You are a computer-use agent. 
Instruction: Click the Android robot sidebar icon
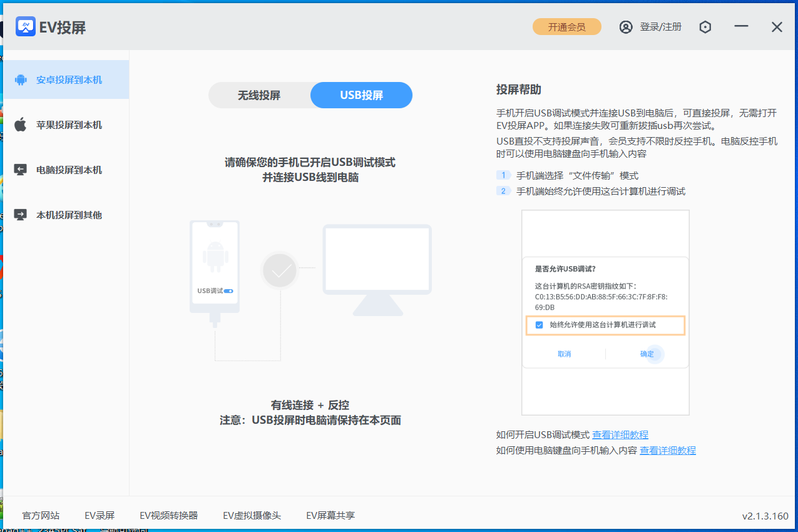pos(21,80)
